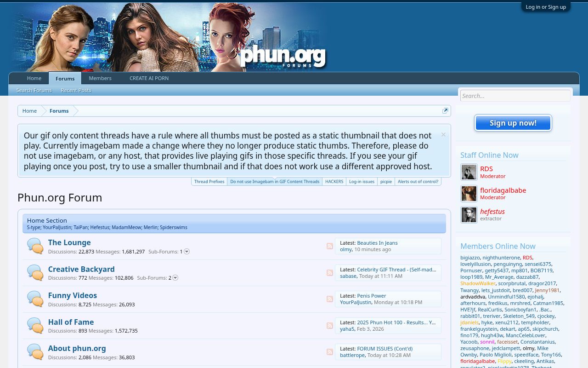588x368 pixels.
Task: Open the CREATE AI PORN tab
Action: [149, 78]
